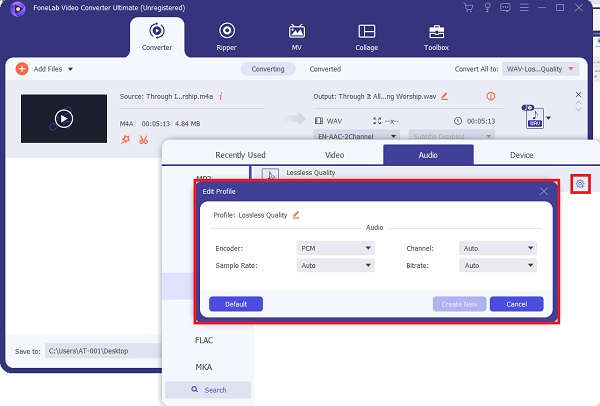Select the Audio format tab
600x406 pixels.
(x=428, y=155)
